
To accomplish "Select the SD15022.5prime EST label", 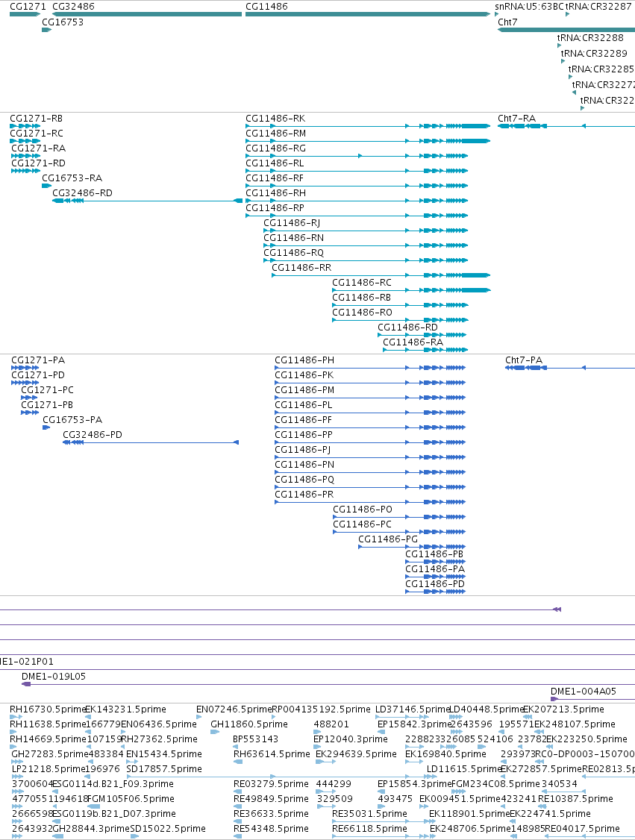I will [x=168, y=829].
